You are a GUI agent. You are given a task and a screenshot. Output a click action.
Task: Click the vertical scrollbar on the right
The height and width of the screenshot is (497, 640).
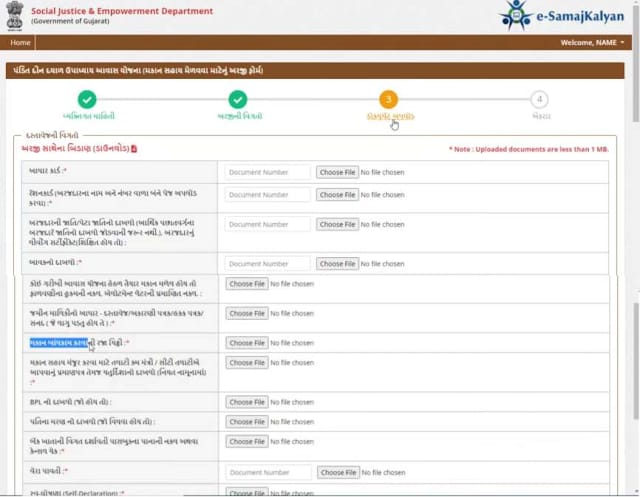[634, 250]
